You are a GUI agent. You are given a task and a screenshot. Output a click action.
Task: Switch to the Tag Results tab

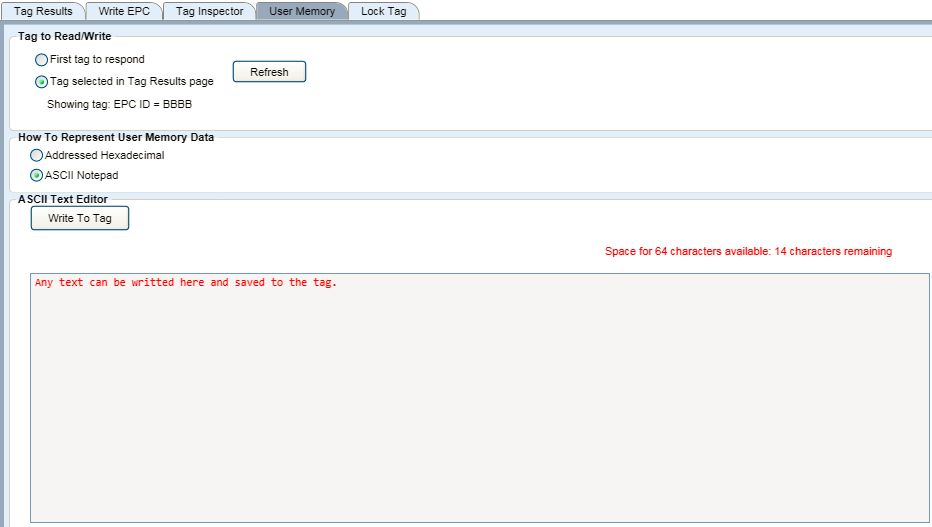[x=43, y=11]
